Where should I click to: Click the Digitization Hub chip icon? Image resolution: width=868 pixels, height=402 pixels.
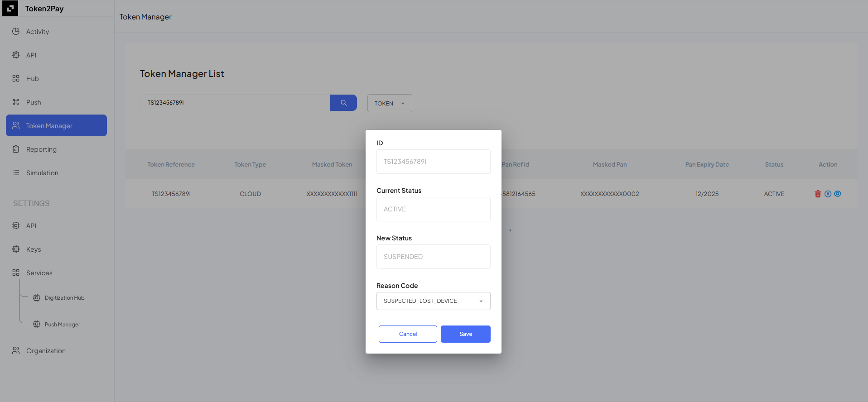coord(37,298)
